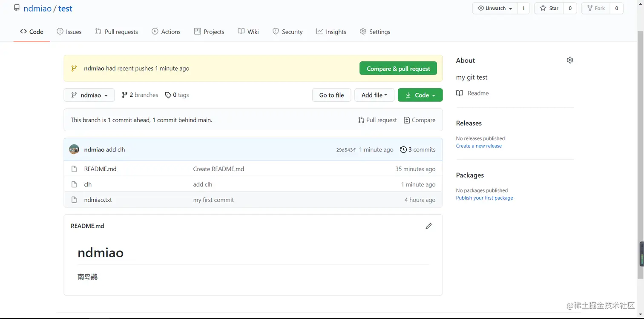This screenshot has width=644, height=319.
Task: Edit README with pencil icon
Action: coord(428,226)
